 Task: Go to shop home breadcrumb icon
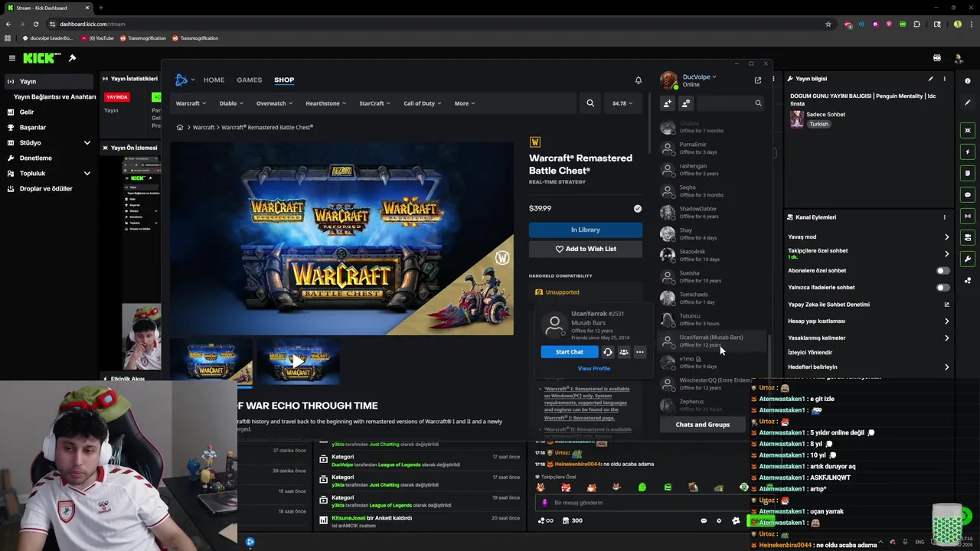pyautogui.click(x=180, y=128)
